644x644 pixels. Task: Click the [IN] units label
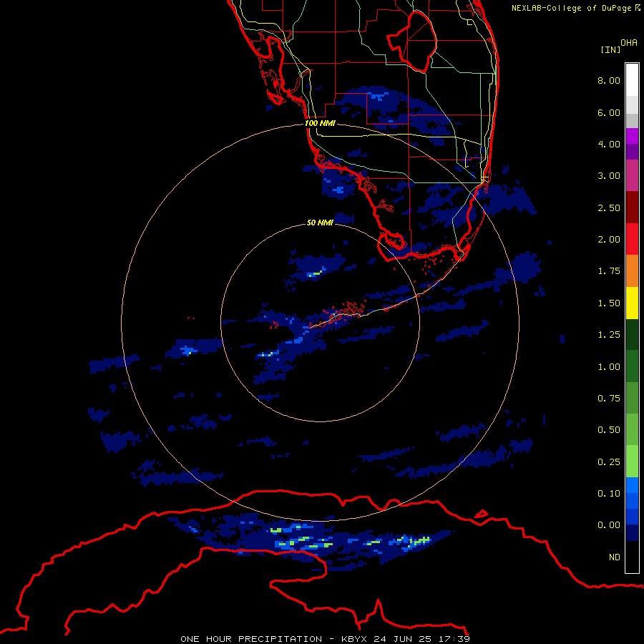(610, 49)
